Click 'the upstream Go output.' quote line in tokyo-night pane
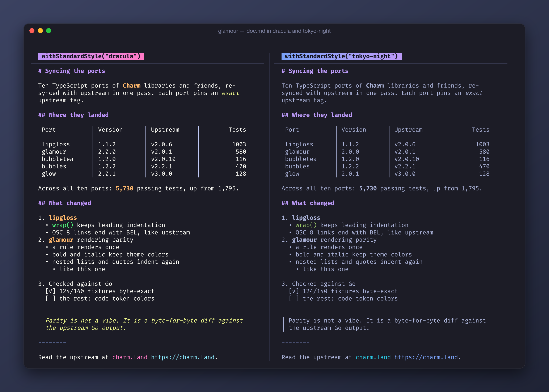The height and width of the screenshot is (392, 549). (x=329, y=328)
